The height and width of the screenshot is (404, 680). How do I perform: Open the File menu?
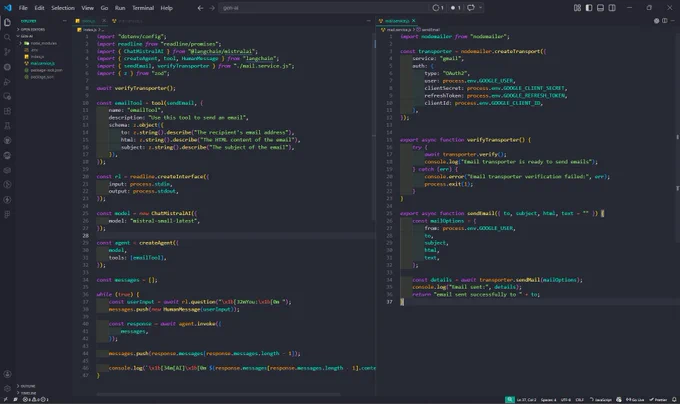tap(23, 8)
